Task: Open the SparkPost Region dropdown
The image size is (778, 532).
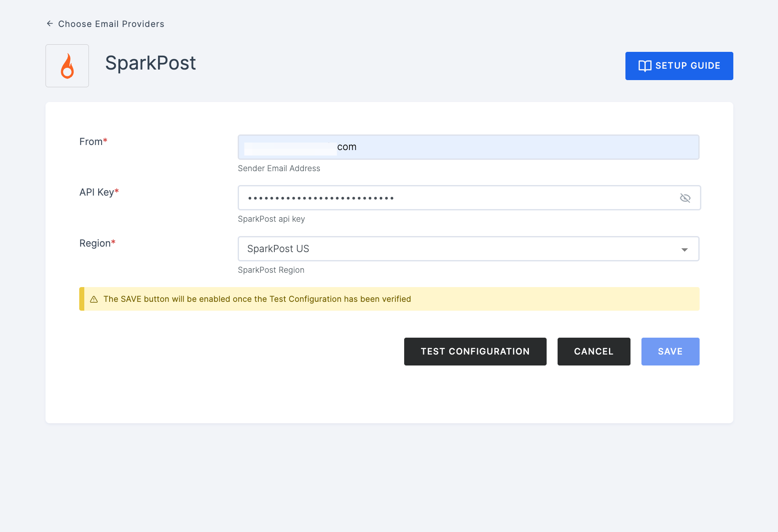Action: tap(468, 249)
